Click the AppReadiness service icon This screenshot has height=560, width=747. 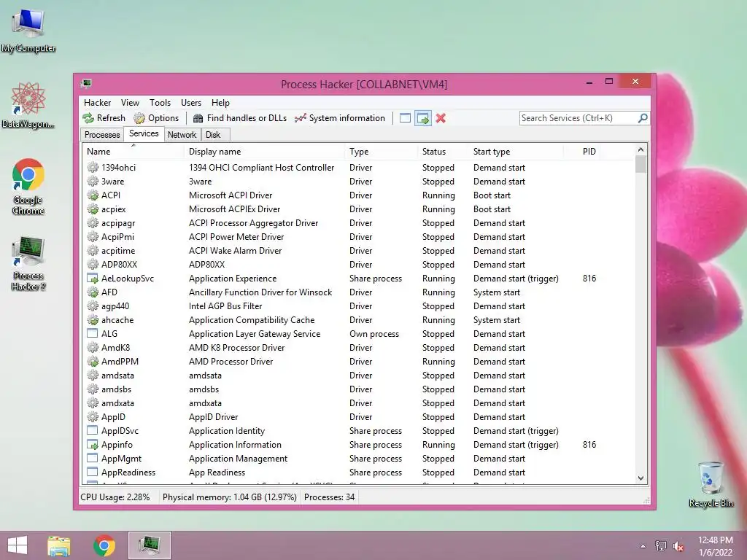[x=93, y=472]
